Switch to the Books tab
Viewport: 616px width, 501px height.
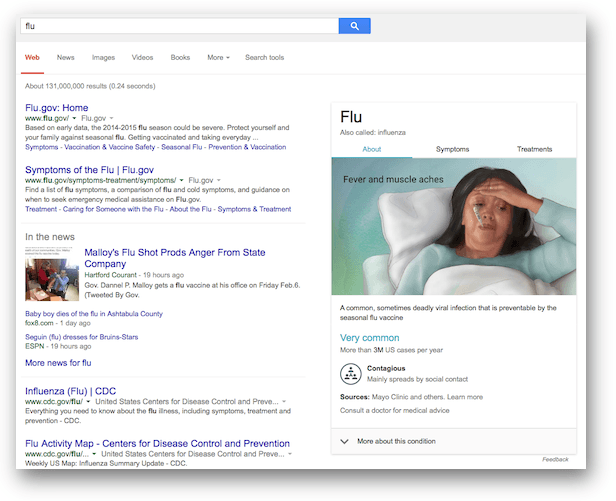(180, 57)
